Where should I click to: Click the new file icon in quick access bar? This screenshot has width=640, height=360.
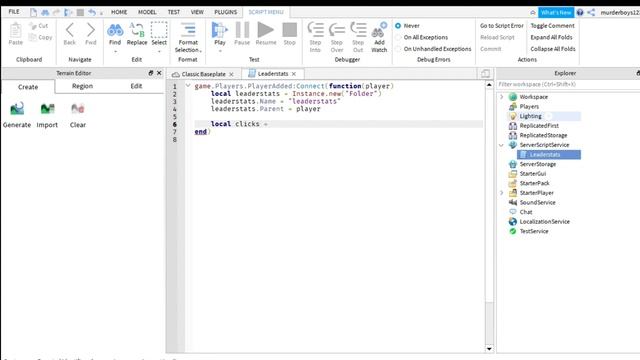coord(33,12)
